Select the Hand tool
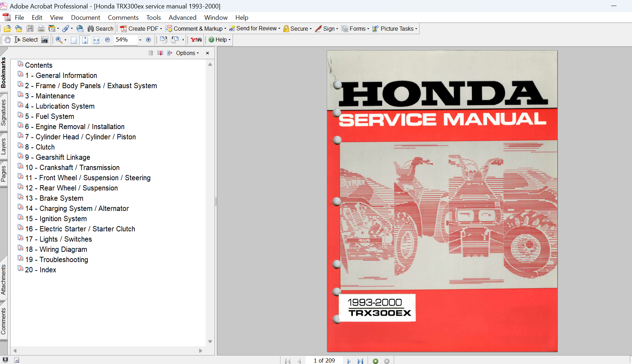The width and height of the screenshot is (632, 364). [7, 40]
